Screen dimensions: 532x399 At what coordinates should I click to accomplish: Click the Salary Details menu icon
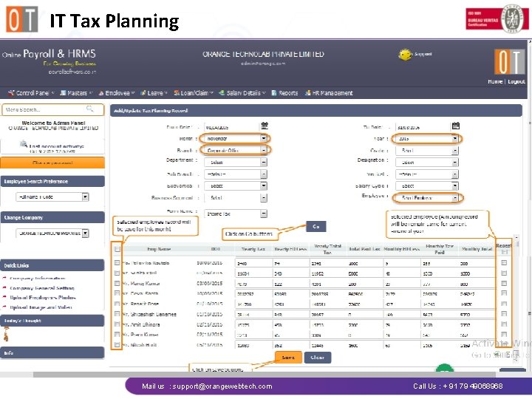coord(222,92)
